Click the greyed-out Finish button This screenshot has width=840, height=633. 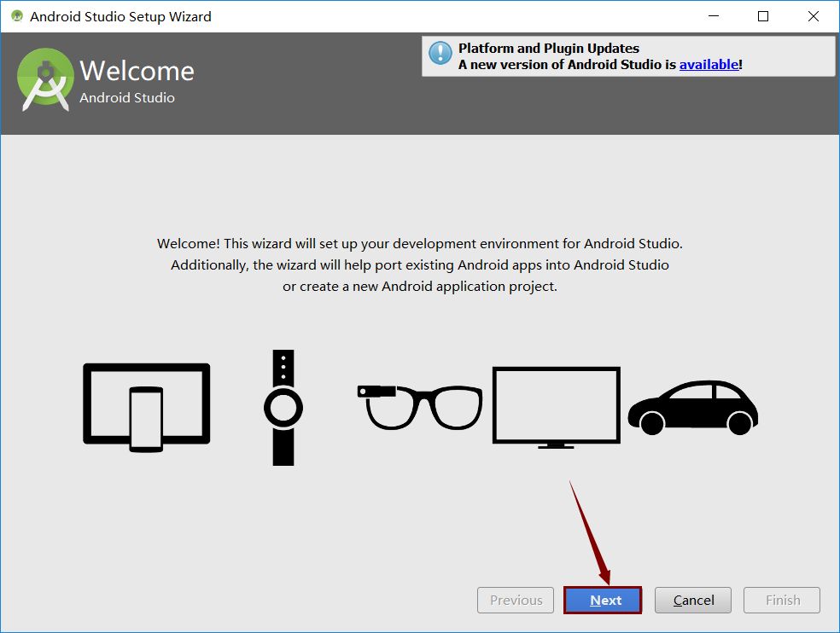tap(782, 600)
